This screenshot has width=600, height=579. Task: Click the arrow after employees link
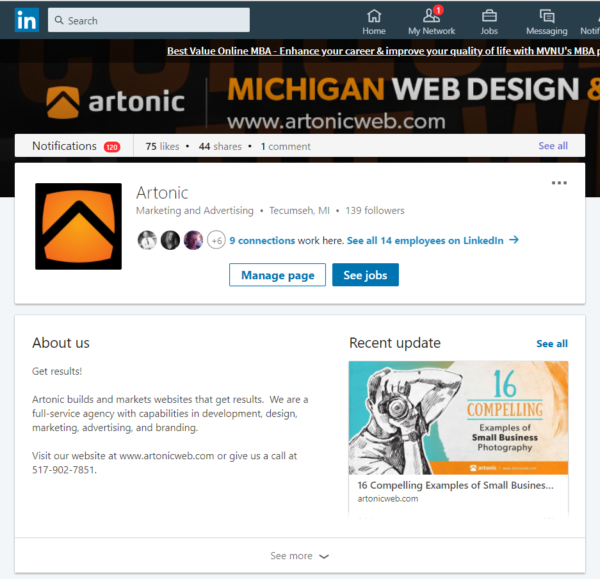click(x=514, y=240)
